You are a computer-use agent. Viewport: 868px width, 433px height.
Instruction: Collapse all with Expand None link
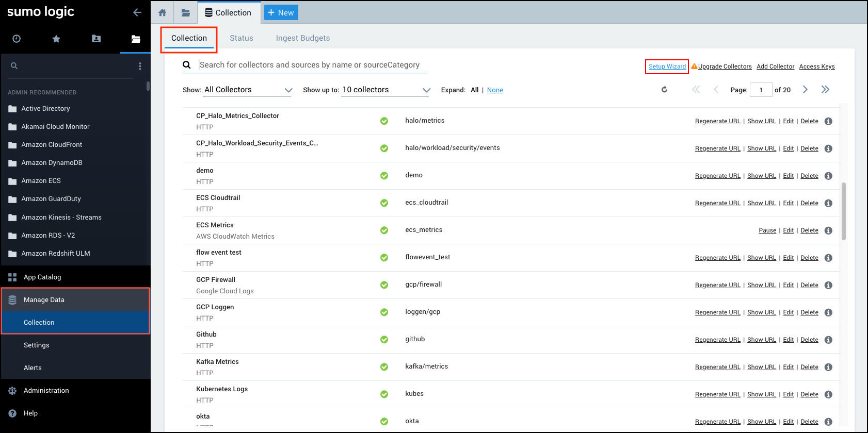click(495, 90)
